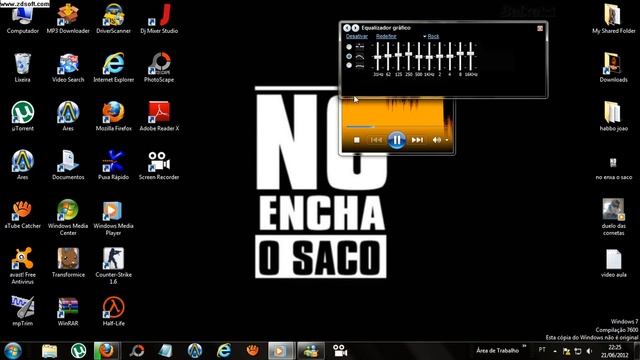Click the 16KHz equalizer band slider

pos(471,56)
